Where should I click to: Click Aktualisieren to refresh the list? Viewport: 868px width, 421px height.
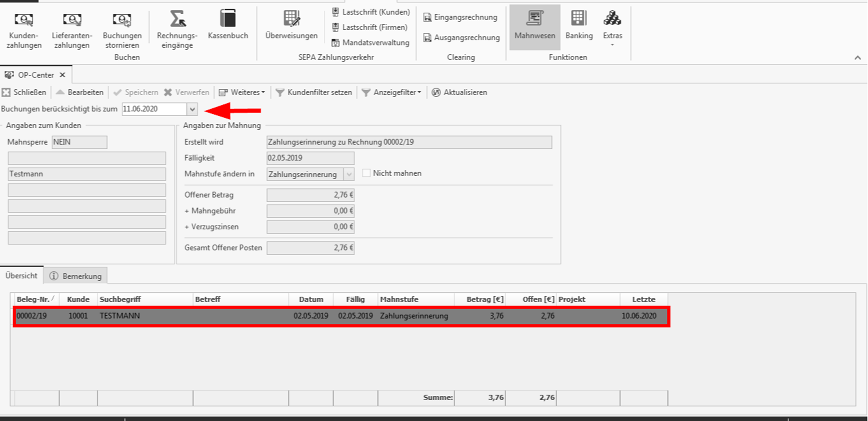(x=460, y=93)
